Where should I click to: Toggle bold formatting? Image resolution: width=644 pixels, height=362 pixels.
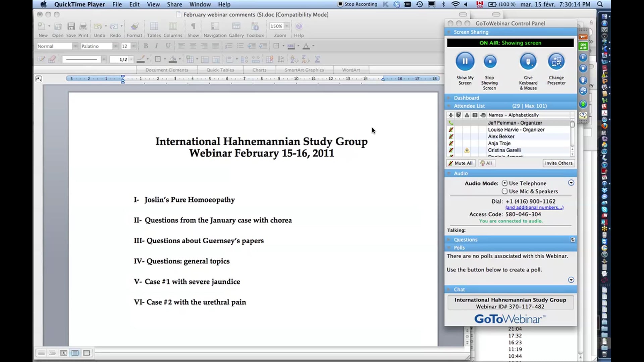(146, 46)
